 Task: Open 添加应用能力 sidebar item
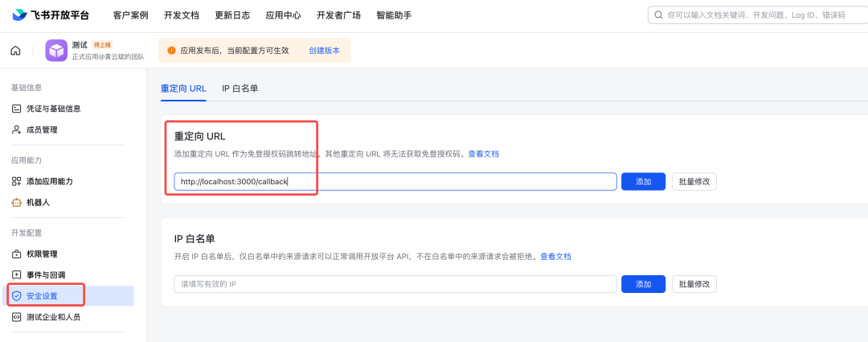(50, 181)
